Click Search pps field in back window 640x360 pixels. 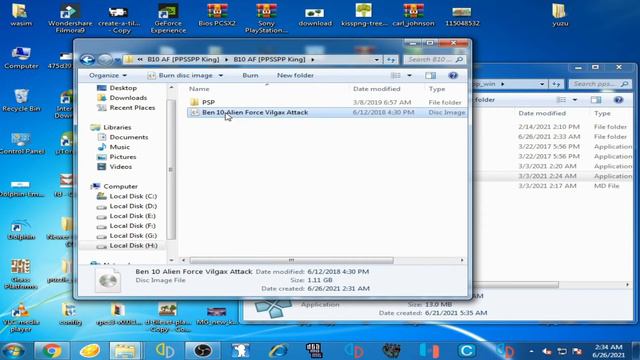click(599, 84)
